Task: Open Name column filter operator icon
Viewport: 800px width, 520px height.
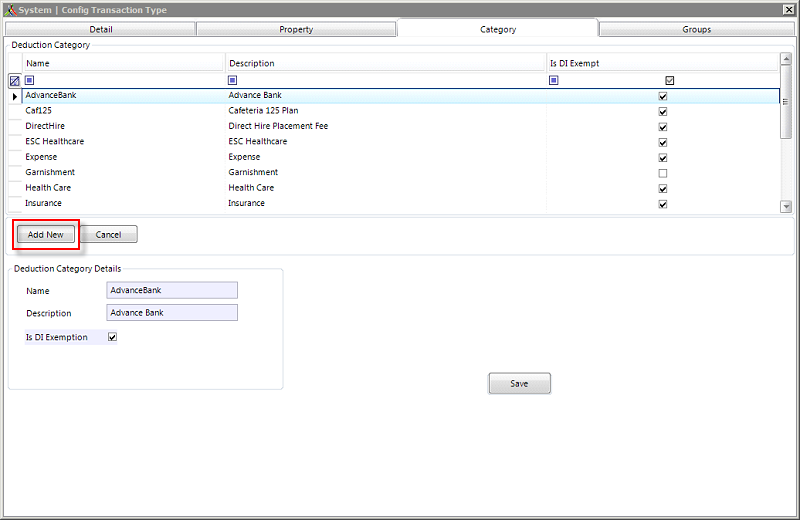Action: point(30,80)
